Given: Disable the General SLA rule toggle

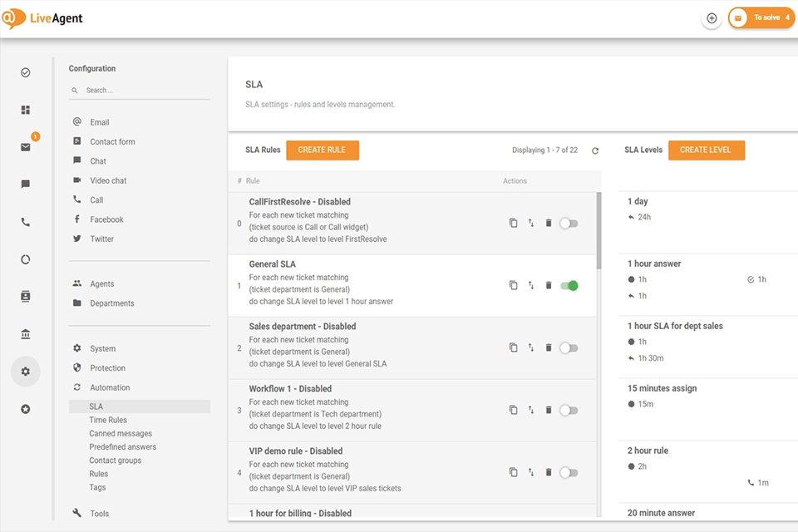Looking at the screenshot, I should pos(569,285).
